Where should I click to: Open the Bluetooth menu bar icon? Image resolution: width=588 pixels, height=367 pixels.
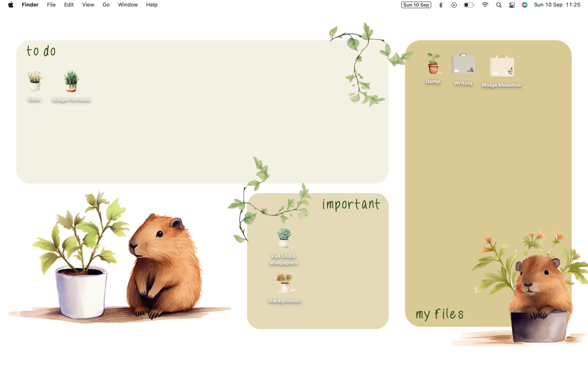click(x=441, y=5)
